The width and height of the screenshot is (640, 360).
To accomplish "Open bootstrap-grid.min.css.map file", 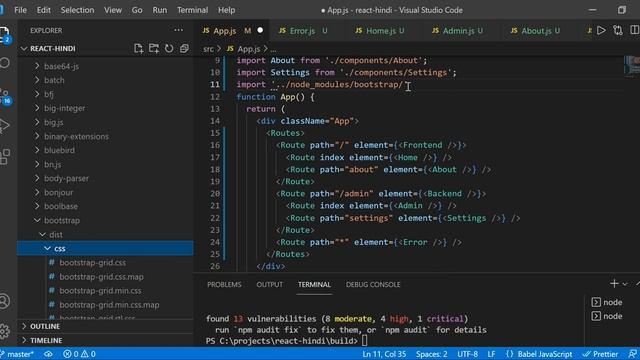I will 109,304.
